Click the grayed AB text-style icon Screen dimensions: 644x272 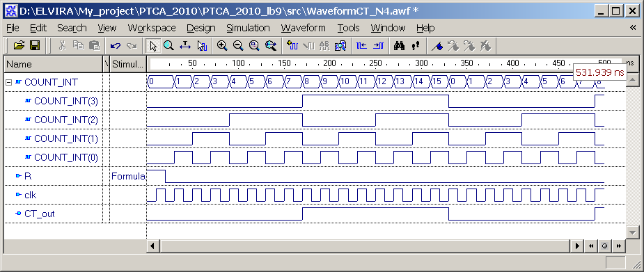point(324,45)
